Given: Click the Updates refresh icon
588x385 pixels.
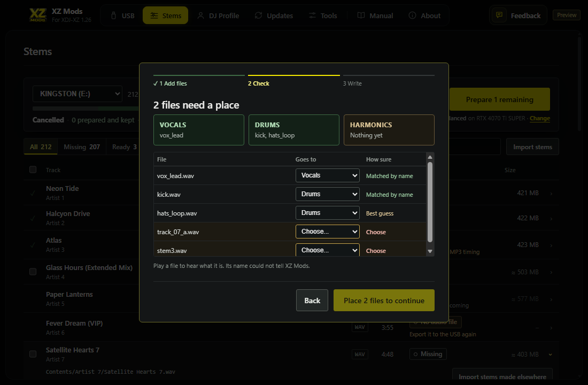Looking at the screenshot, I should coord(258,16).
